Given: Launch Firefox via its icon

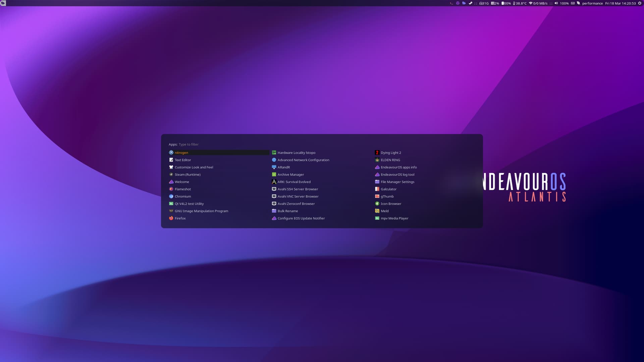Looking at the screenshot, I should click(x=171, y=218).
